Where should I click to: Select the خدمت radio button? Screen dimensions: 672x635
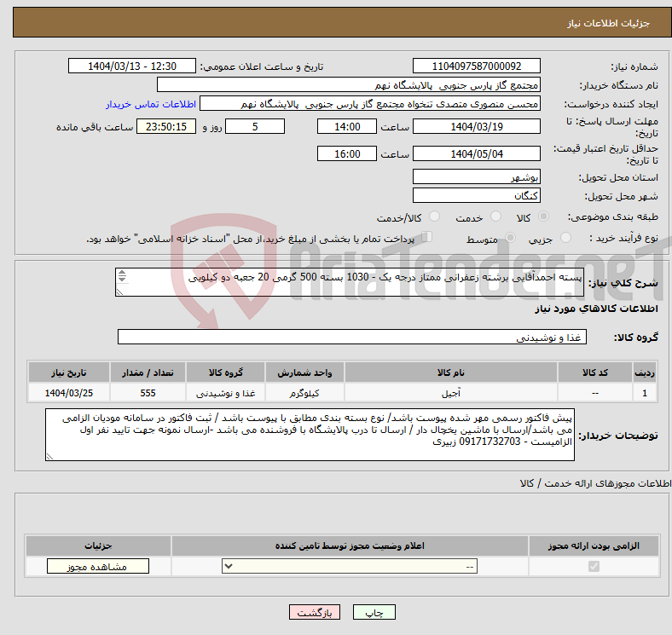495,216
